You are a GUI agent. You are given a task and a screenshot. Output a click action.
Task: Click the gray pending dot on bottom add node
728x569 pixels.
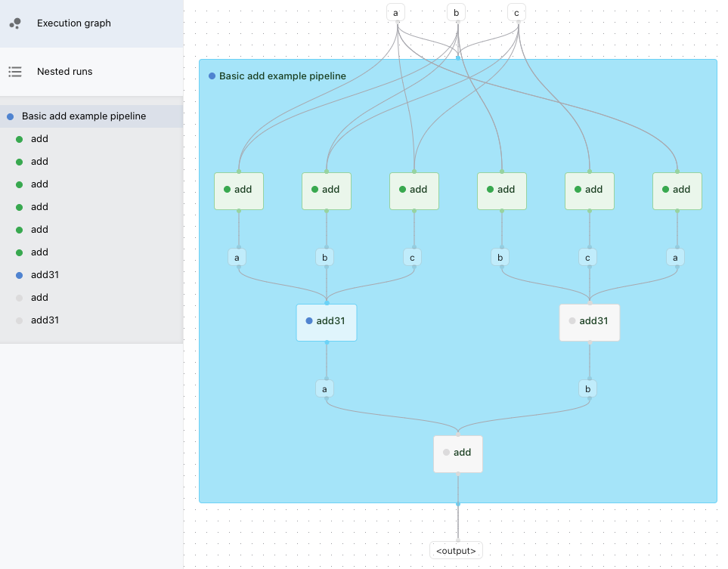446,453
